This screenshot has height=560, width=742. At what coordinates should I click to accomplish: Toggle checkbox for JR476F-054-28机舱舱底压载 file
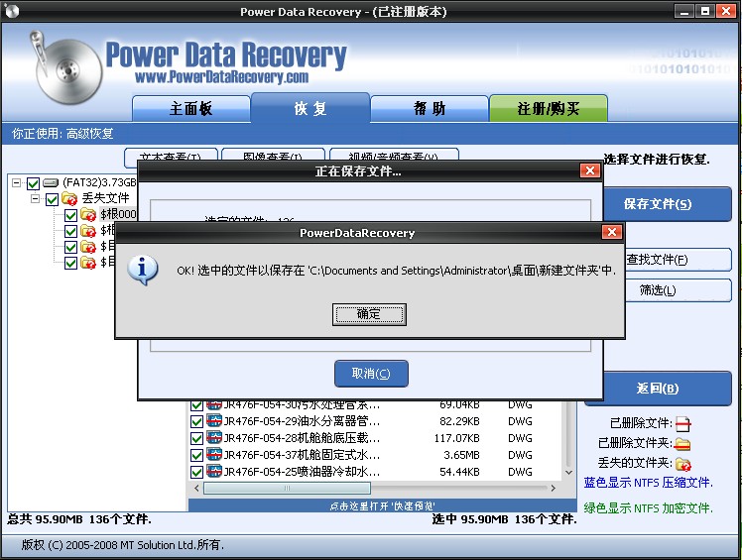(x=196, y=438)
